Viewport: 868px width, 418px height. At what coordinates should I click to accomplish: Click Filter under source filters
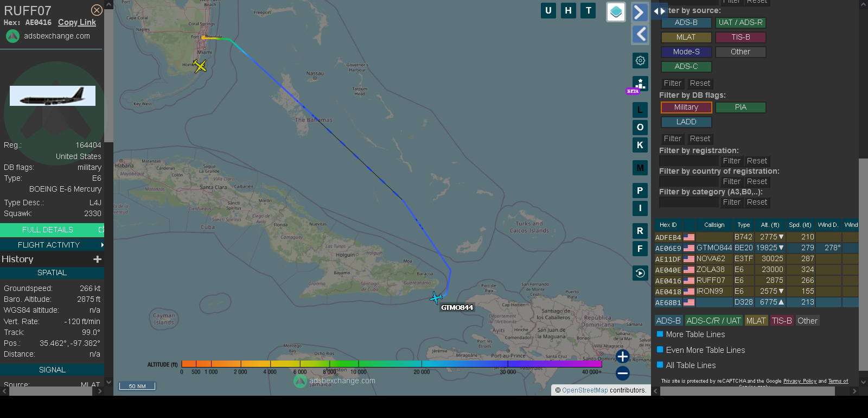tap(673, 84)
